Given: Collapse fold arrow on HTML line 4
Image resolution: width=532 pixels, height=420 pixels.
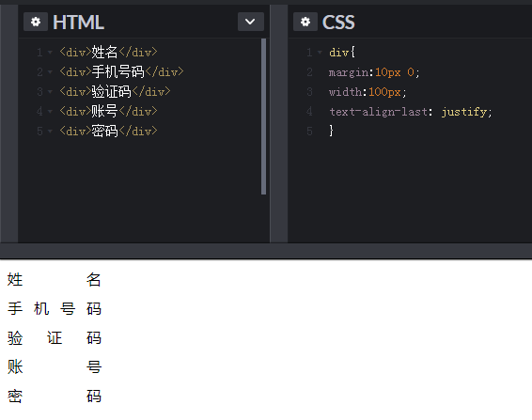Looking at the screenshot, I should (50, 112).
